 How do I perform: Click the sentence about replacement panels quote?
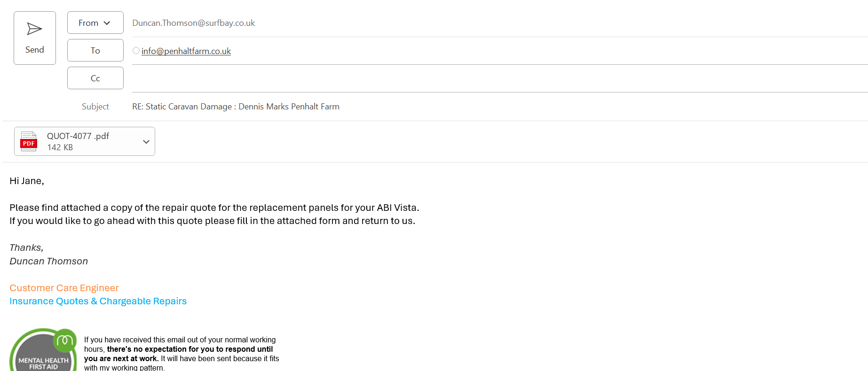214,208
